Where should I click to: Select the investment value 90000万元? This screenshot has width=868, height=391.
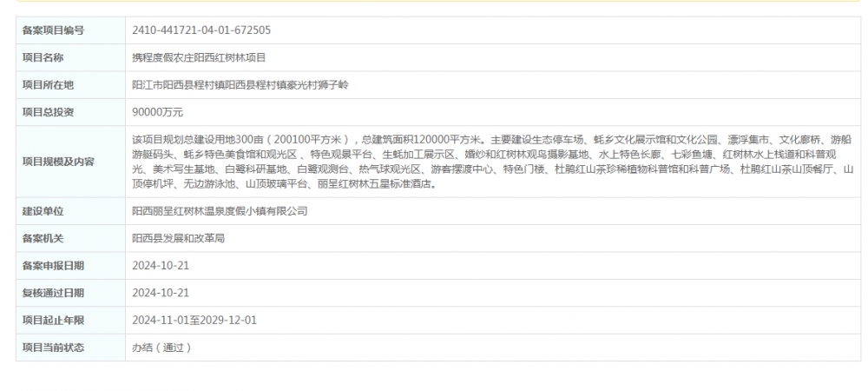coord(158,112)
